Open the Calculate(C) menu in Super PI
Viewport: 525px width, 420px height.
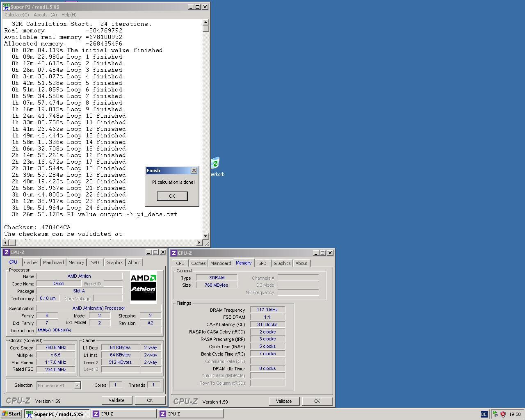pos(17,15)
